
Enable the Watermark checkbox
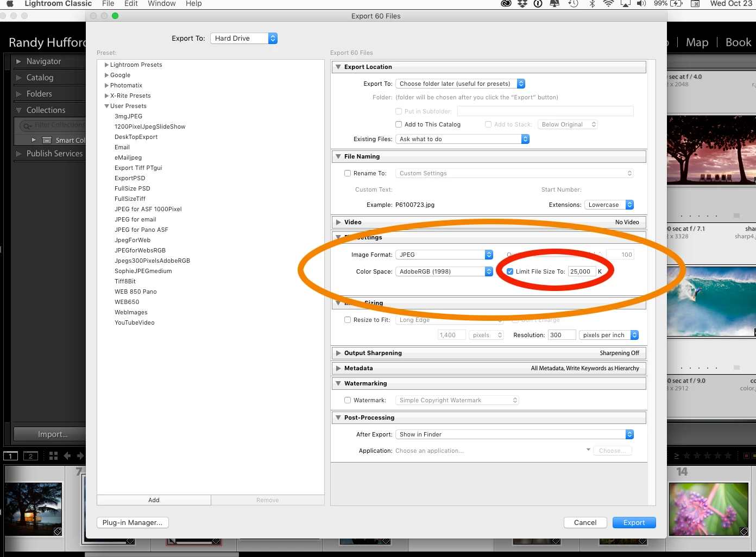coord(348,400)
